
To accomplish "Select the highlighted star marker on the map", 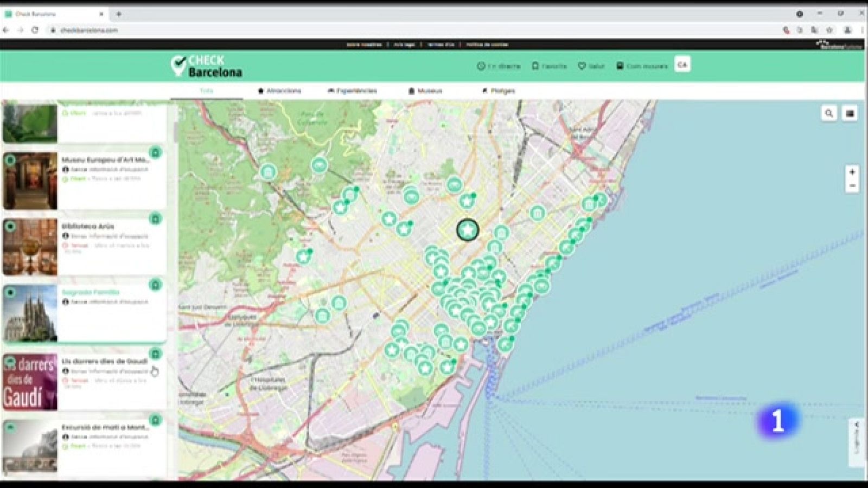I will click(467, 230).
